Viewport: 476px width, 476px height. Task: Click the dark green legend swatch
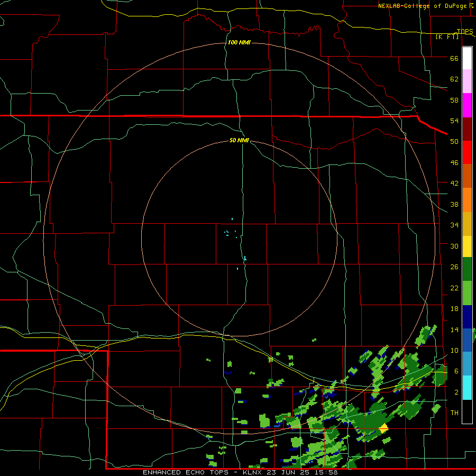coord(467,269)
